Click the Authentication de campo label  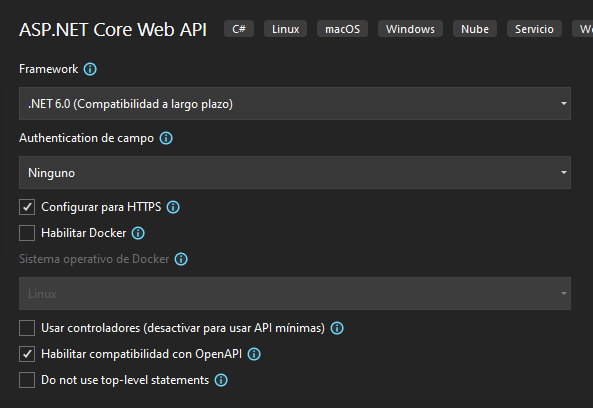tap(87, 138)
